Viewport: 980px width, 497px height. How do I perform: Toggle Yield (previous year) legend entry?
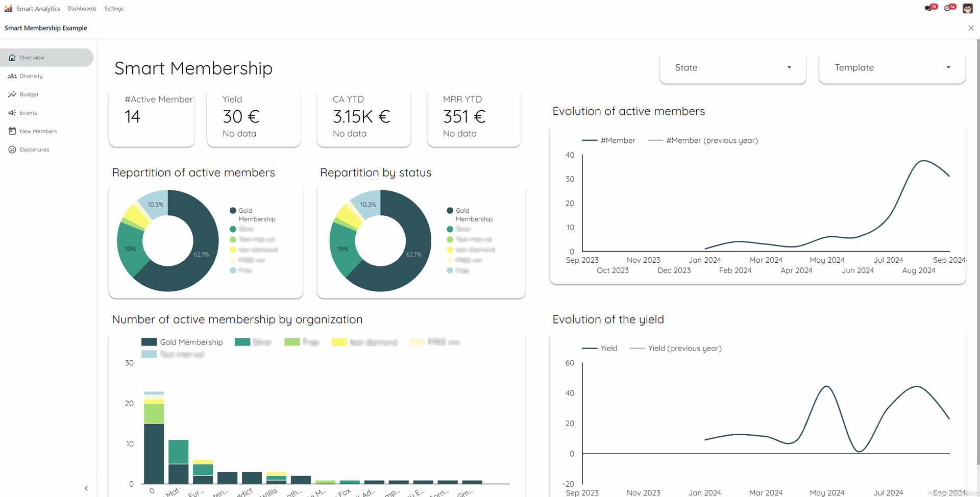676,348
